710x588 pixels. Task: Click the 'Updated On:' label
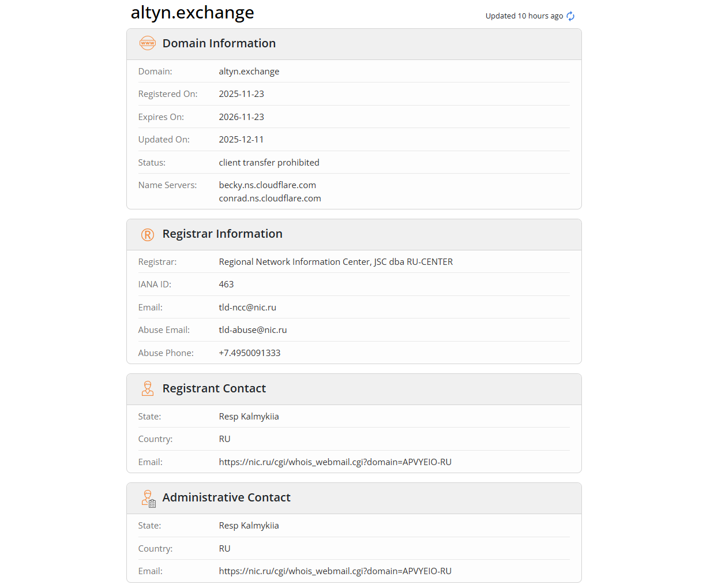click(164, 140)
